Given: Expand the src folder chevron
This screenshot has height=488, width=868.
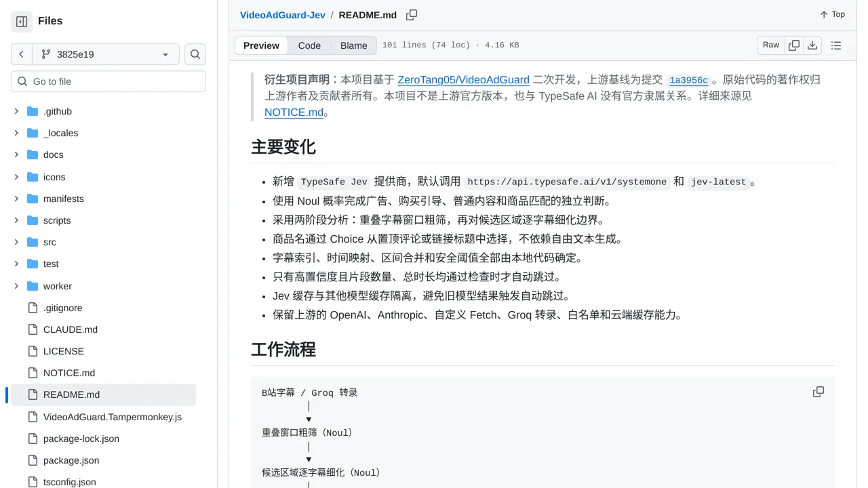Looking at the screenshot, I should point(16,242).
